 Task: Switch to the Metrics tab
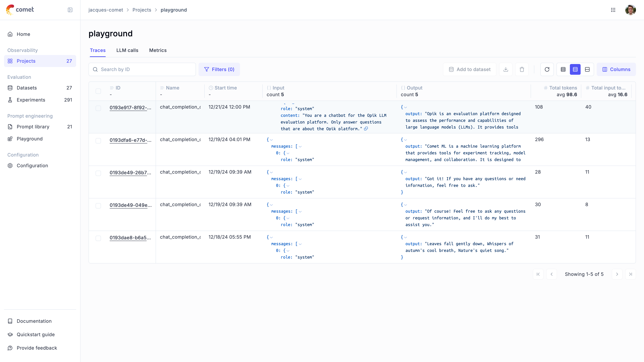coord(158,50)
